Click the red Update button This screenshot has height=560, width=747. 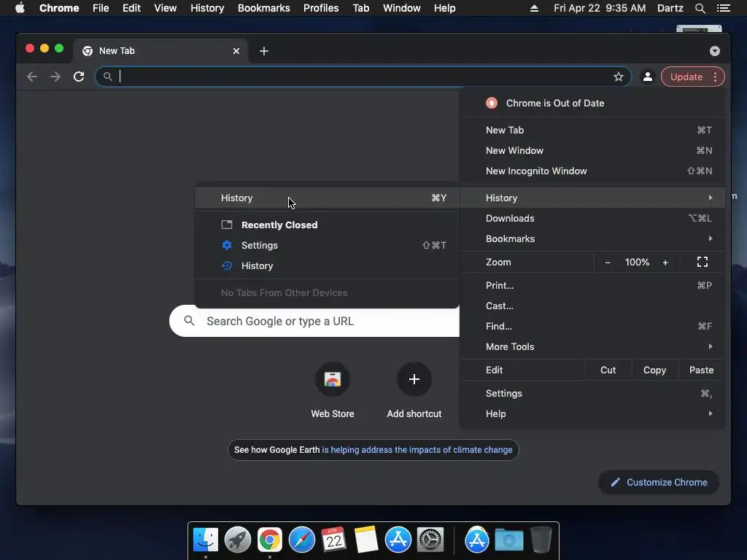(x=686, y=77)
